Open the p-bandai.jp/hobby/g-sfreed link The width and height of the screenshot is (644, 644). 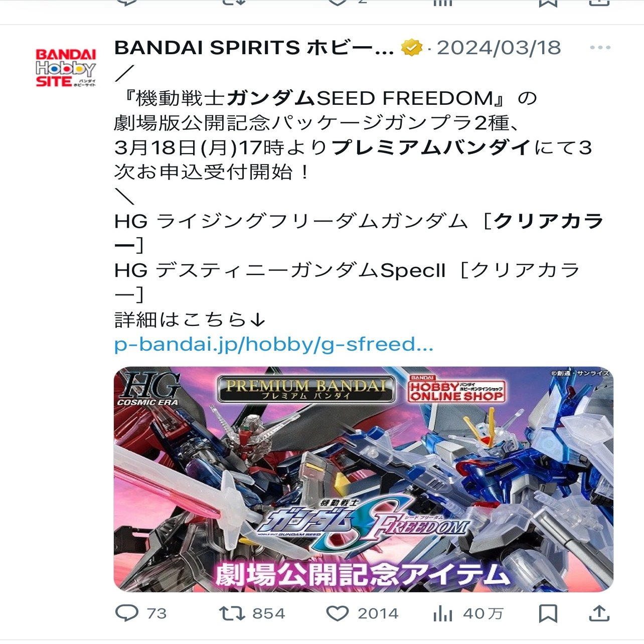pos(274,345)
